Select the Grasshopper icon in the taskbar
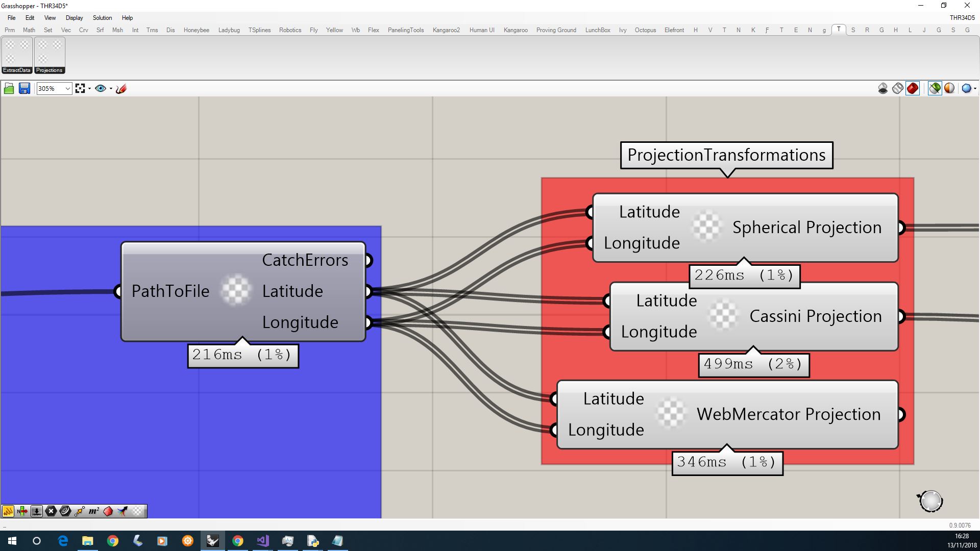Viewport: 980px width, 551px height. tap(212, 540)
